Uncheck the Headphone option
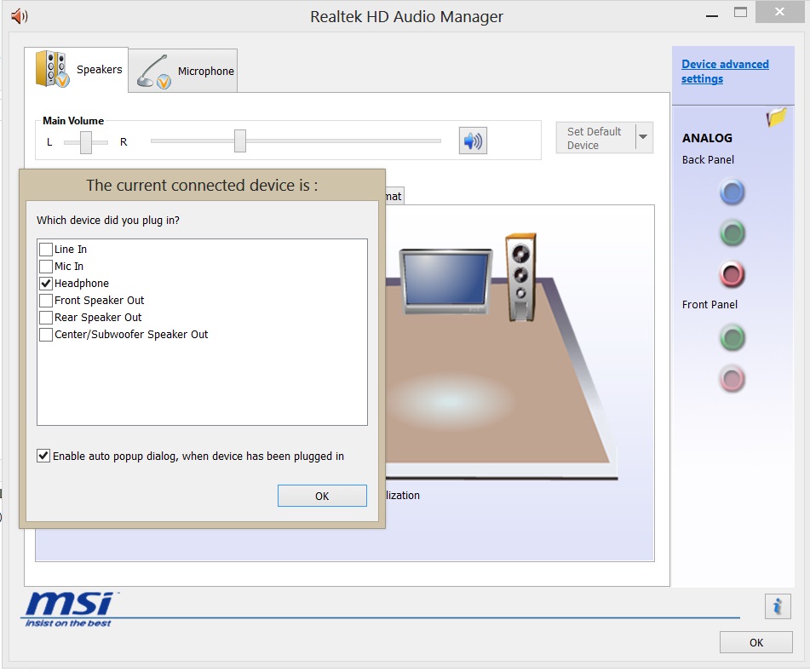The height and width of the screenshot is (672, 810). point(46,284)
